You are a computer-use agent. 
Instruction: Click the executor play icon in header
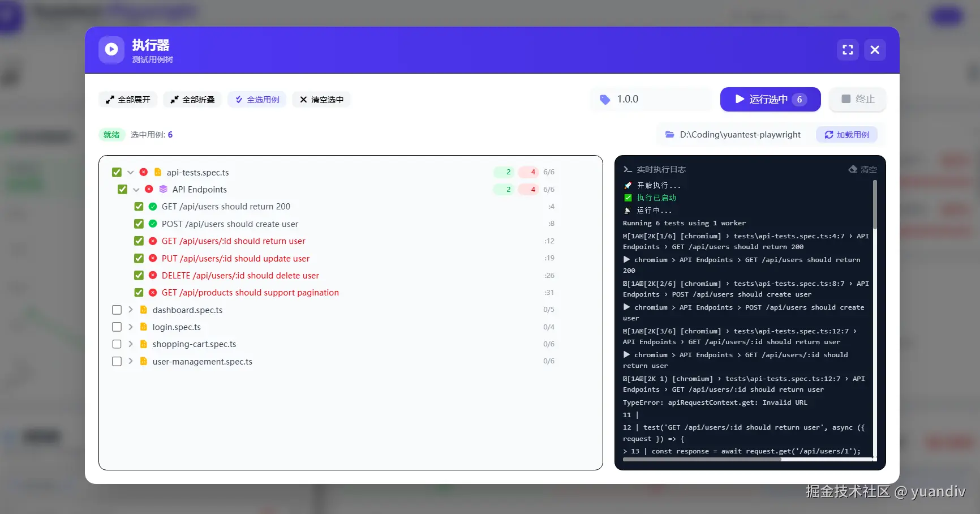pos(111,50)
